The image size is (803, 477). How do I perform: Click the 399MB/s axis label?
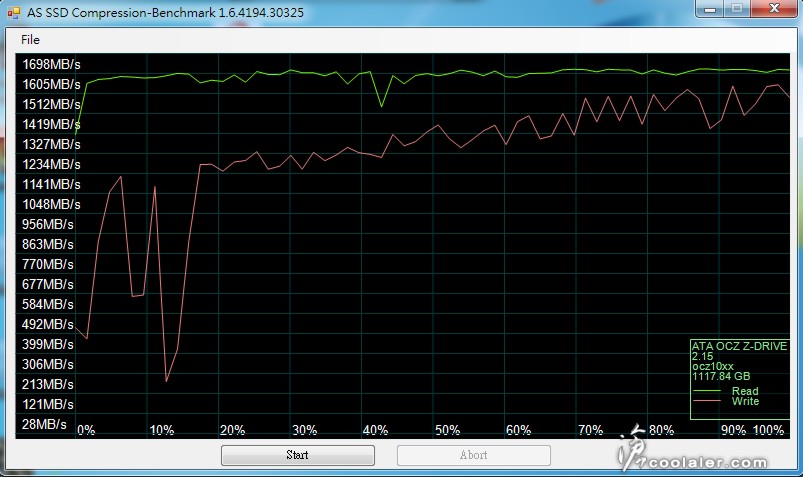click(x=48, y=344)
